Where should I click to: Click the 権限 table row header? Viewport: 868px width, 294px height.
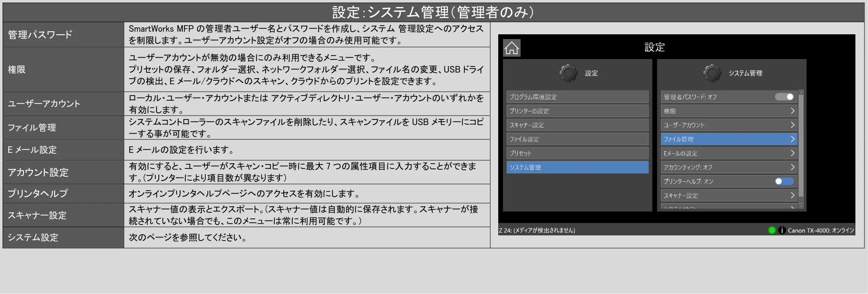[x=63, y=69]
